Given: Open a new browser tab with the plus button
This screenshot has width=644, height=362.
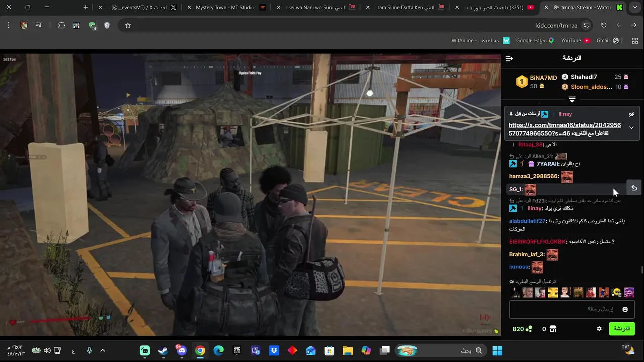Looking at the screenshot, I should click(x=86, y=7).
